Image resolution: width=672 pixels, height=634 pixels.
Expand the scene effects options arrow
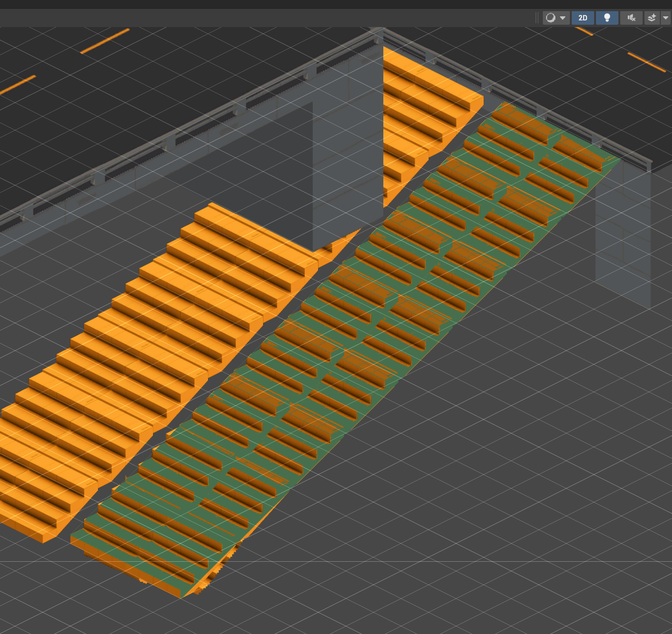tap(666, 18)
